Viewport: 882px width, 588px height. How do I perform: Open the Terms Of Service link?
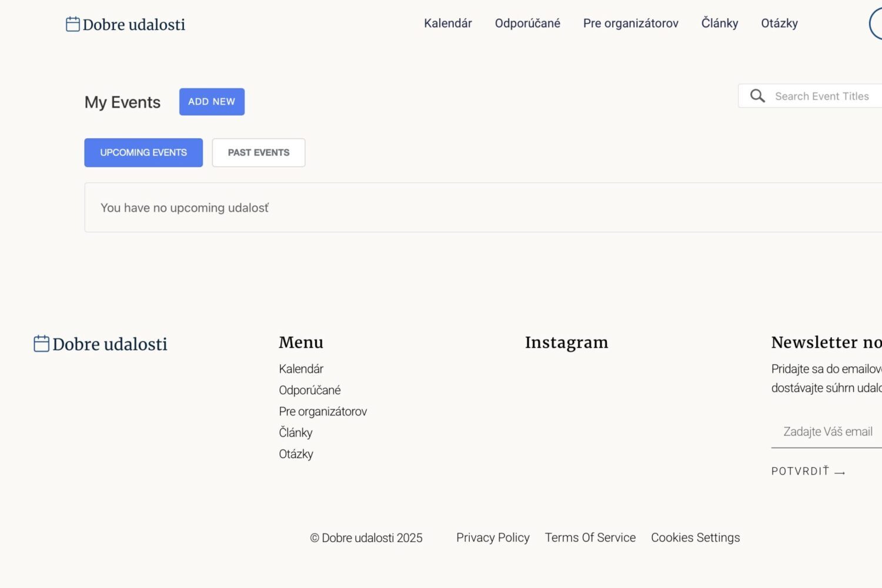(x=590, y=537)
